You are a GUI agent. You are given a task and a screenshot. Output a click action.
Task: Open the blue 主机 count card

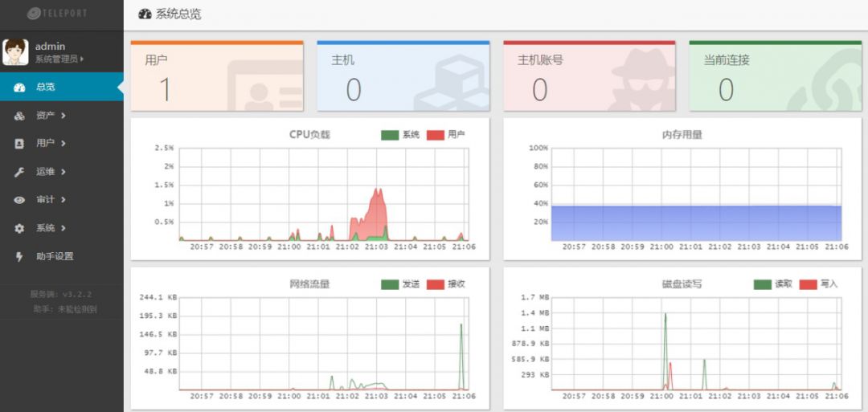(403, 75)
